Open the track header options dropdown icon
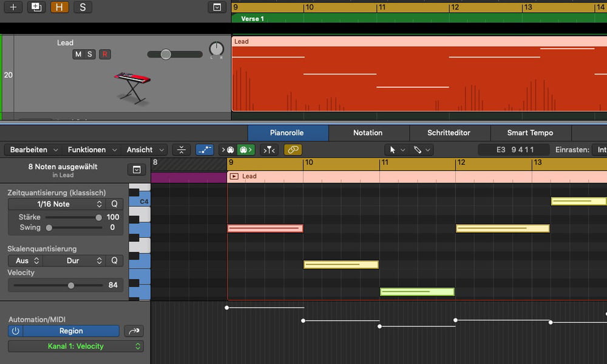 (x=217, y=7)
